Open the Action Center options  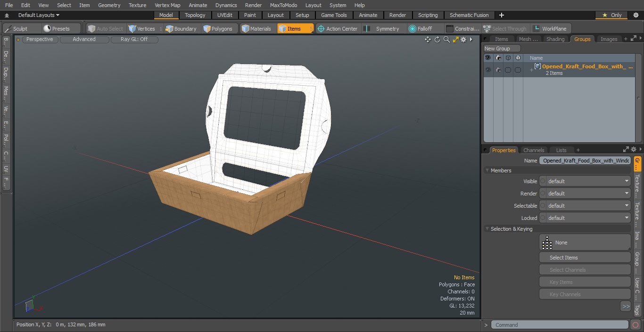338,29
